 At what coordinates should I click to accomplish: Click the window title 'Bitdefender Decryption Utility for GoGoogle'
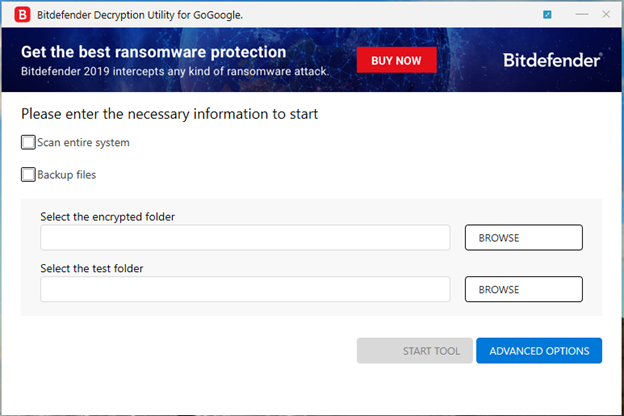[140, 15]
